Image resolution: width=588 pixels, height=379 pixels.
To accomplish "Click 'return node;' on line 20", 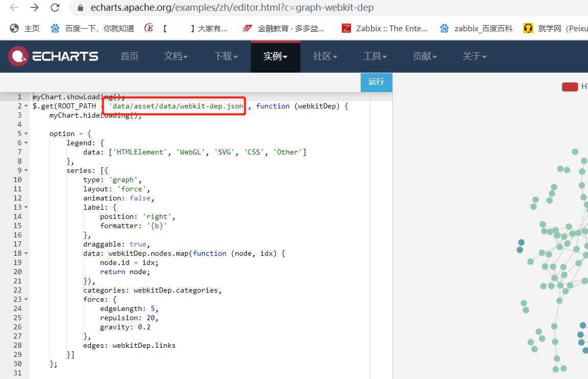I will pyautogui.click(x=125, y=272).
